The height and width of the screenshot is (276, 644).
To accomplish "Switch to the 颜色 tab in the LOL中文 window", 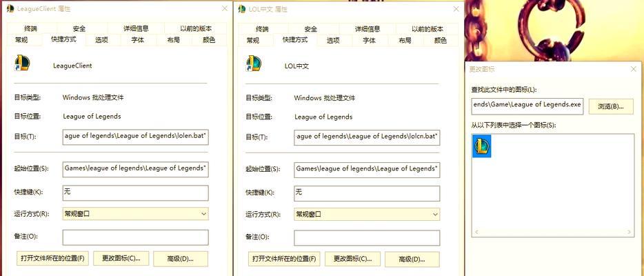I will click(441, 40).
